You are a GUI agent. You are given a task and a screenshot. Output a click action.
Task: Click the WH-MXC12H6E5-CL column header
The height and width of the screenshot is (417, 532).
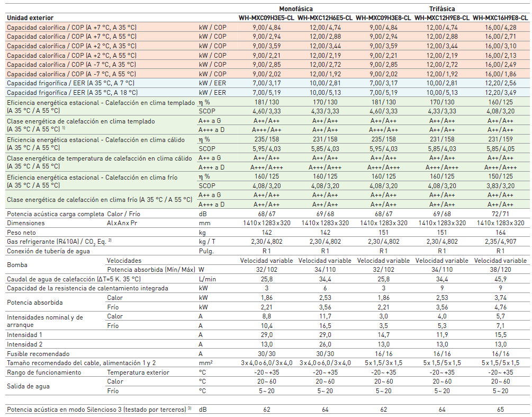click(x=325, y=18)
